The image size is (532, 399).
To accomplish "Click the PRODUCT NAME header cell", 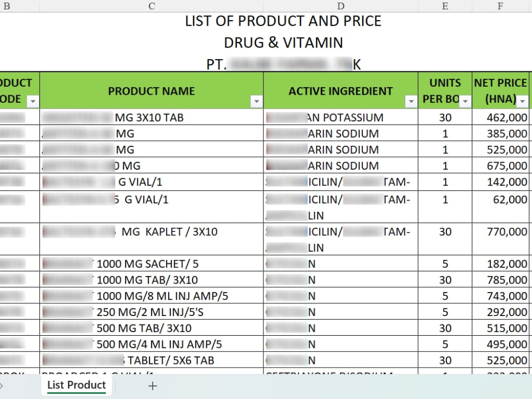I will tap(152, 90).
